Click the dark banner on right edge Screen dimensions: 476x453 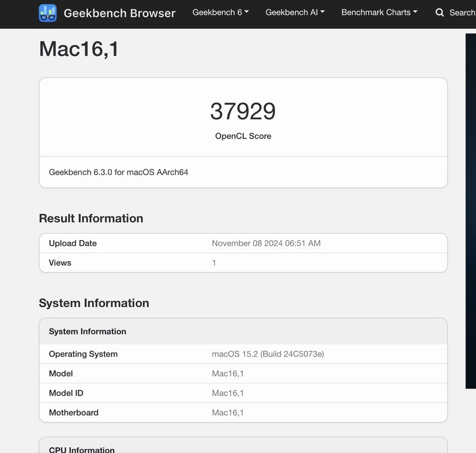pyautogui.click(x=470, y=211)
